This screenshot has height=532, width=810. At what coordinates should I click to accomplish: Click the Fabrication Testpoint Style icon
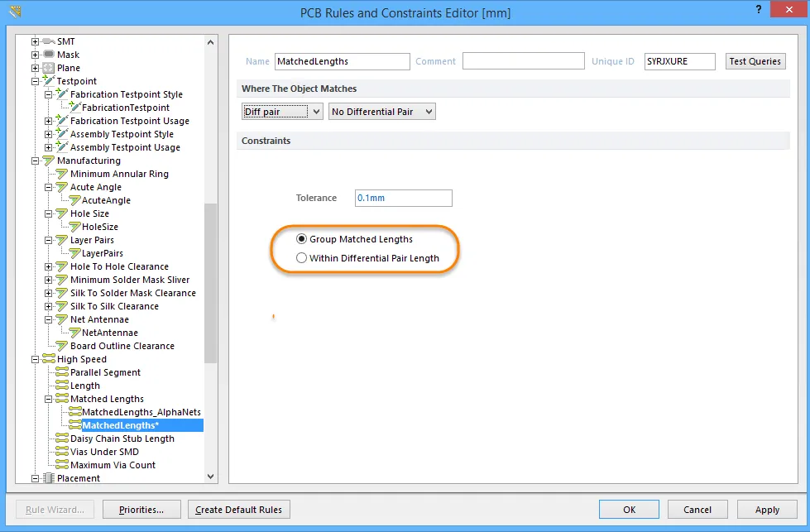click(x=62, y=94)
